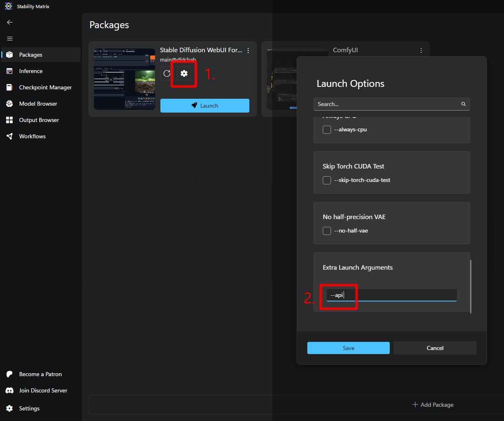Viewport: 504px width, 421px height.
Task: Enable the --always-cpu checkbox
Action: coord(327,130)
